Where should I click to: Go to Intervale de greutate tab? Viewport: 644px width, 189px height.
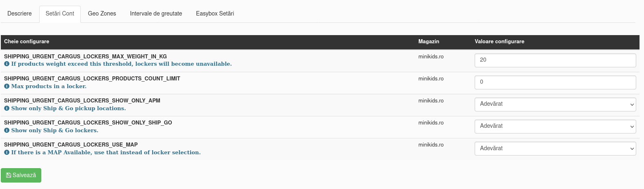pos(156,14)
